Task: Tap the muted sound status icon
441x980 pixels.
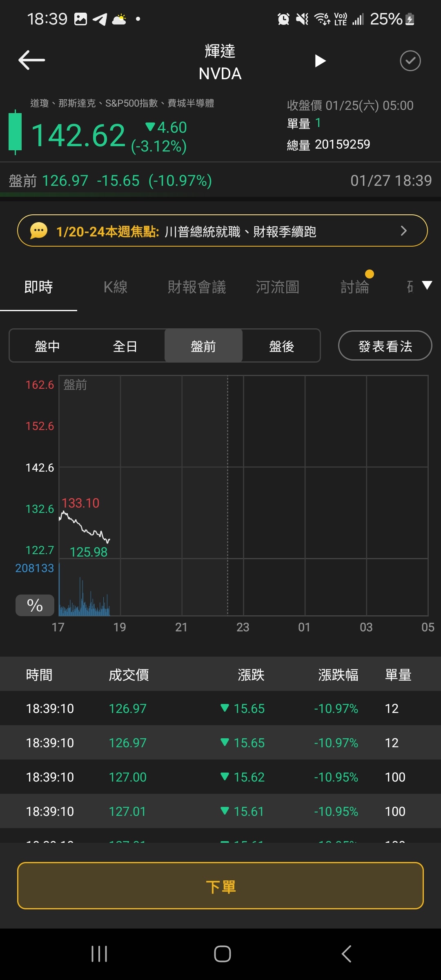Action: click(x=303, y=19)
